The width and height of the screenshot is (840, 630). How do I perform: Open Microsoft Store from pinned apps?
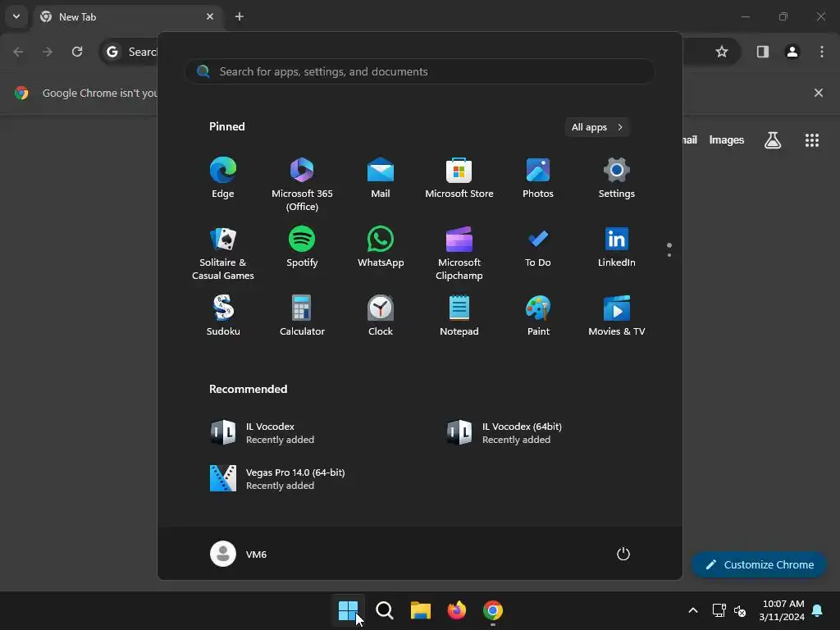pyautogui.click(x=459, y=178)
